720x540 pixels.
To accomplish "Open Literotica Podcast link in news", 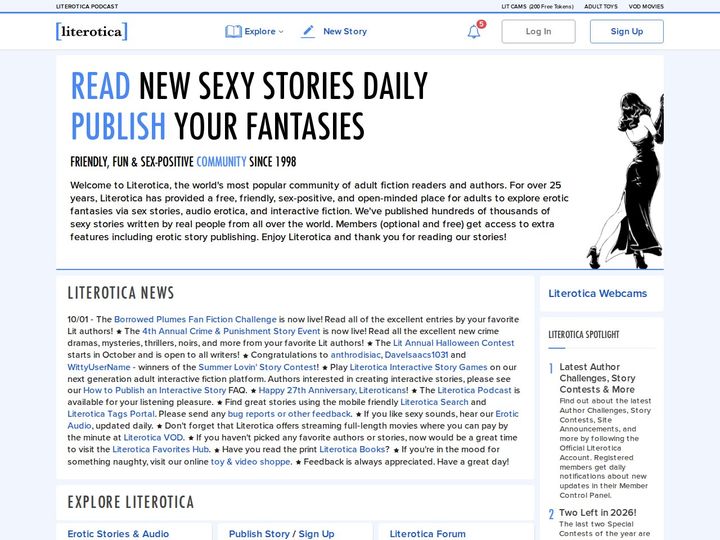I will click(x=474, y=390).
